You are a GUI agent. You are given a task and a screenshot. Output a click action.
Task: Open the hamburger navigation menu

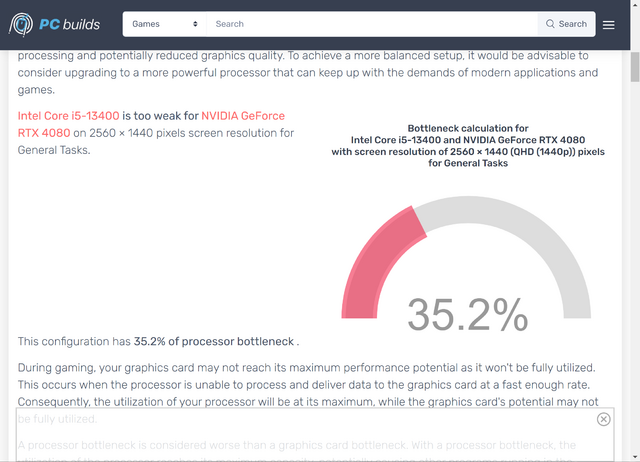(x=610, y=24)
